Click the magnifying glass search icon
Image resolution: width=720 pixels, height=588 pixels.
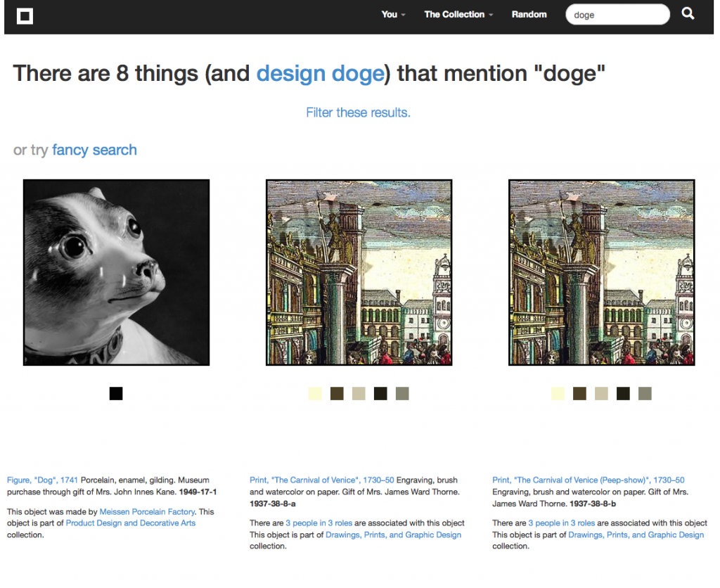(x=688, y=14)
